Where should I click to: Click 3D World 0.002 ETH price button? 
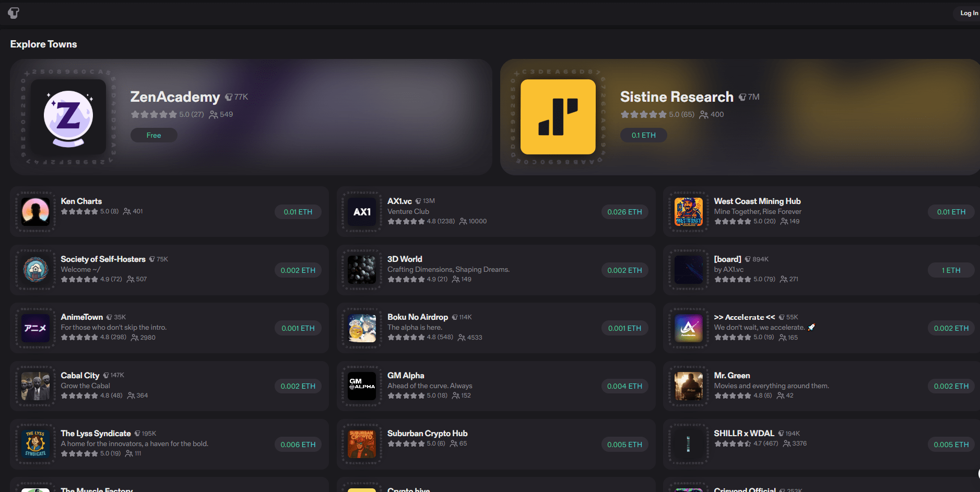(624, 270)
